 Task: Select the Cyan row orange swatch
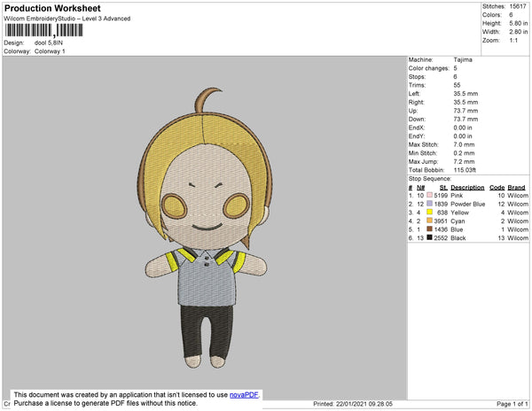(x=429, y=221)
